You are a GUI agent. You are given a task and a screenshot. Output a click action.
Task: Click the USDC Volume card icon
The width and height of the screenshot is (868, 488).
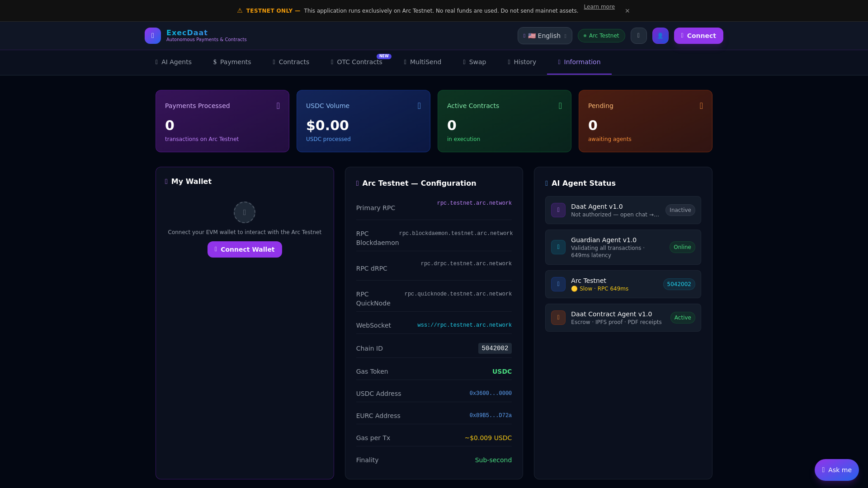click(419, 106)
